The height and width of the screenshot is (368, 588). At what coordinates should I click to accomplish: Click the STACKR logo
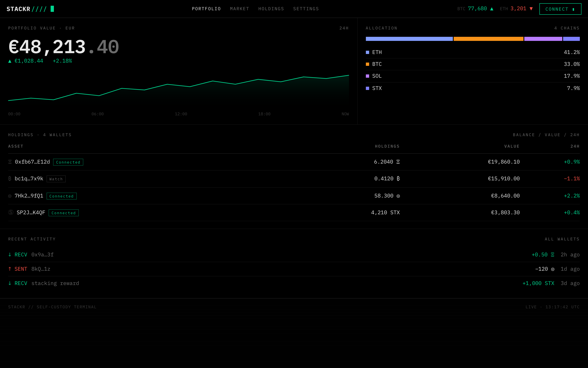click(x=27, y=9)
